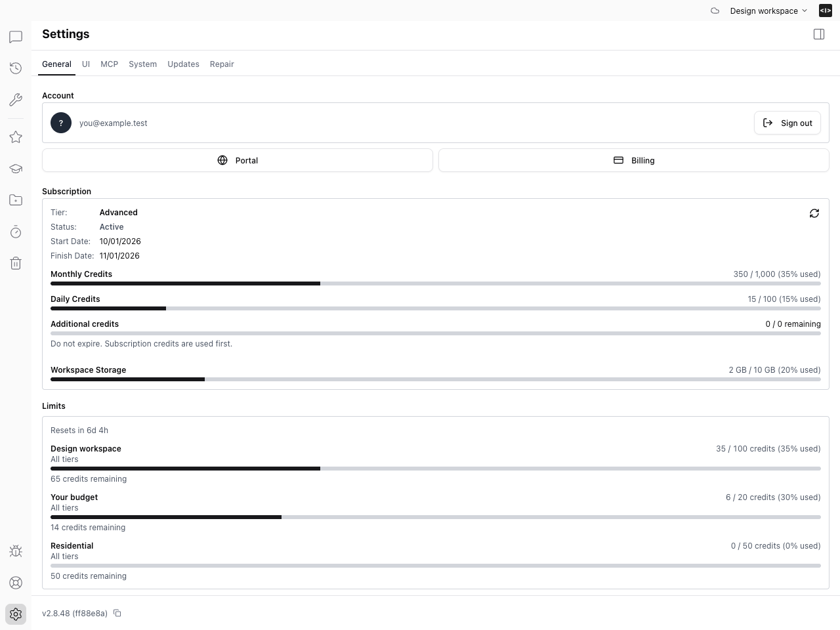Open the lifebuoy help icon
This screenshot has height=630, width=840.
tap(16, 583)
